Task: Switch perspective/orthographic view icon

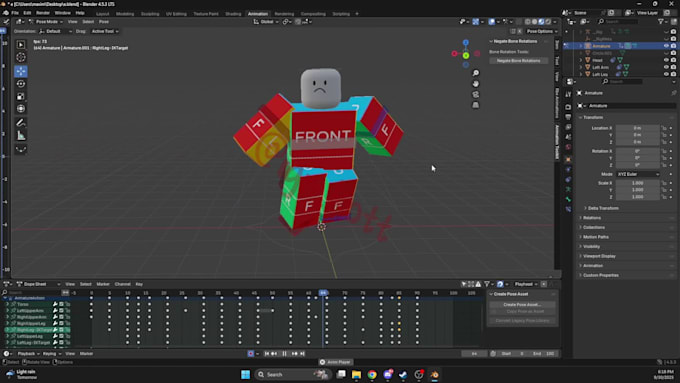Action: 476,105
